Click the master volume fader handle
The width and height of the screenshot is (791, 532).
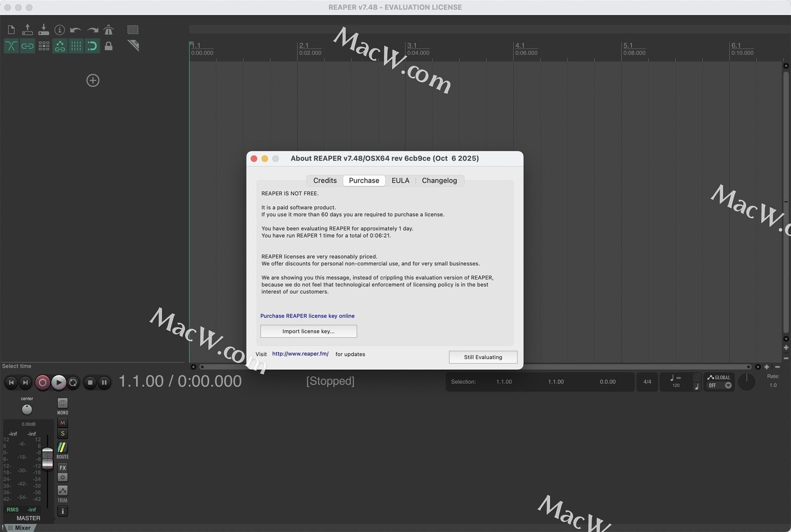point(47,458)
